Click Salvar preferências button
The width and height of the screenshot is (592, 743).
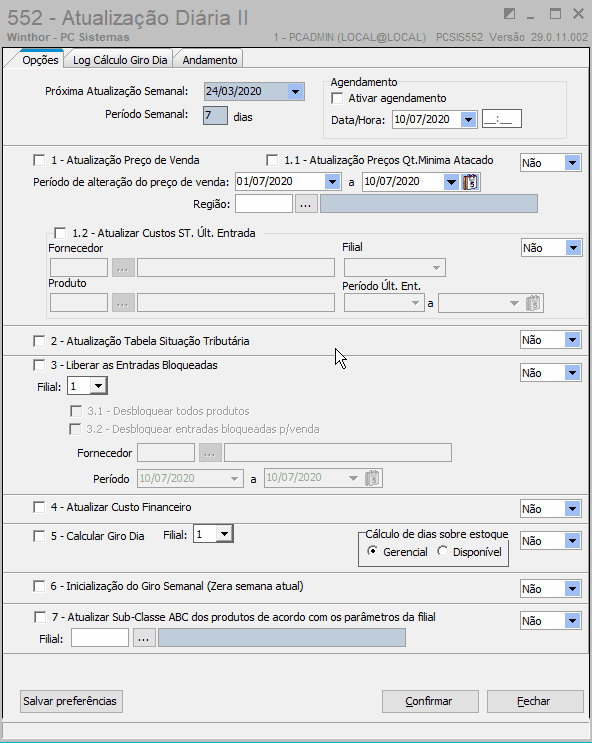(71, 701)
